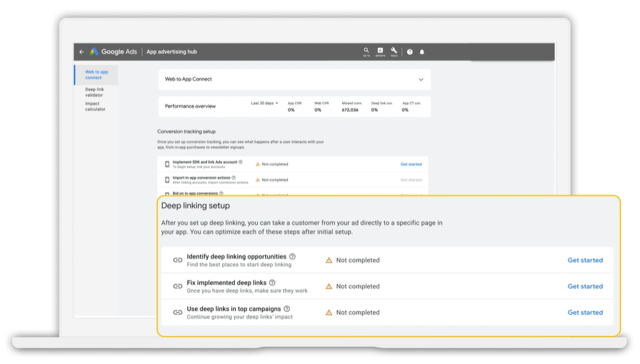Select Web to app connect in sidebar

tap(96, 74)
